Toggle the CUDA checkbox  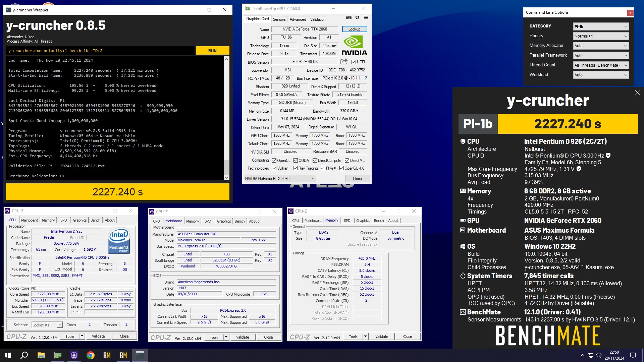[x=296, y=161]
